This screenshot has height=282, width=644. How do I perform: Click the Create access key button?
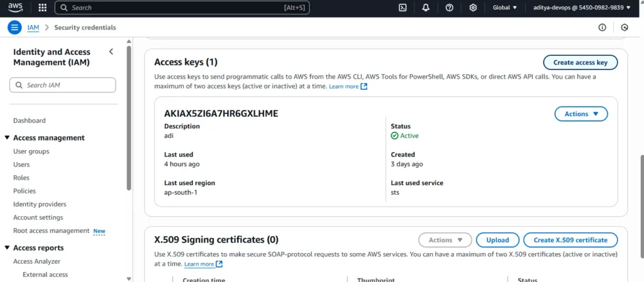coord(580,62)
